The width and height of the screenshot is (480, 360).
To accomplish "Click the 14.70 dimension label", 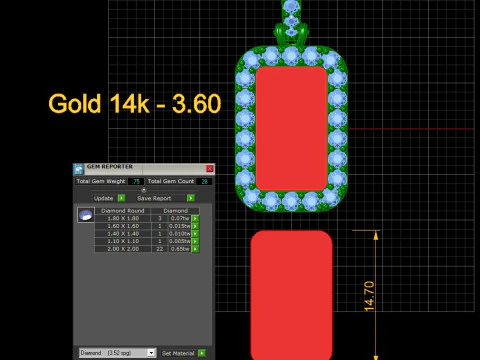I will pyautogui.click(x=369, y=296).
